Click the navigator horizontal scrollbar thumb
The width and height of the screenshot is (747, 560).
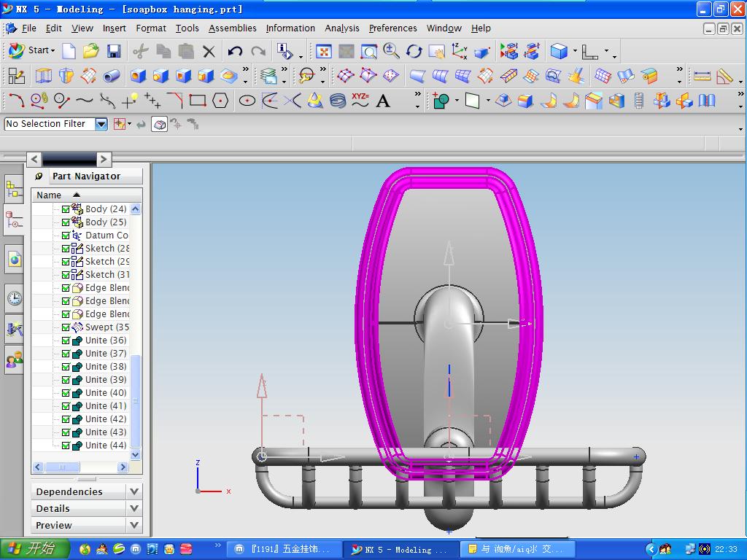pyautogui.click(x=62, y=467)
